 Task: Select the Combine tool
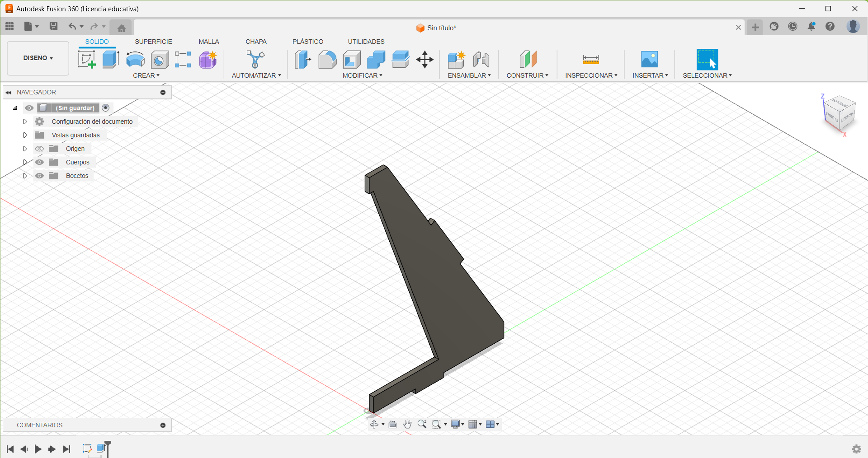(x=376, y=59)
